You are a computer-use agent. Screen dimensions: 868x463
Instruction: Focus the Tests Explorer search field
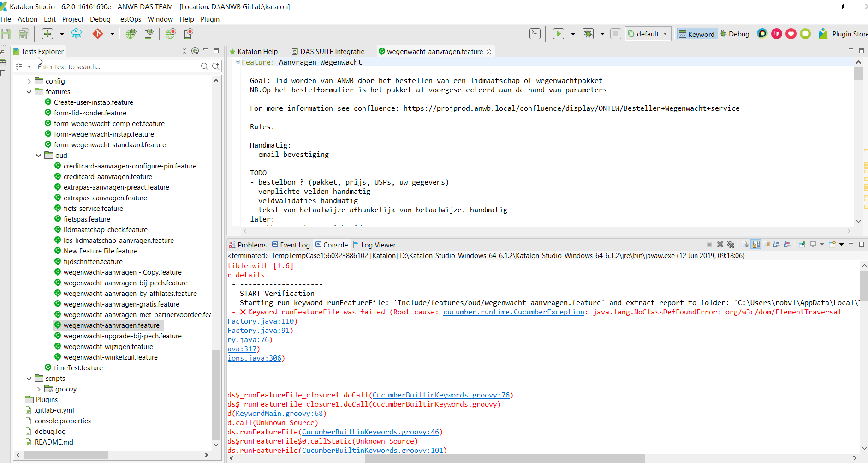(117, 66)
